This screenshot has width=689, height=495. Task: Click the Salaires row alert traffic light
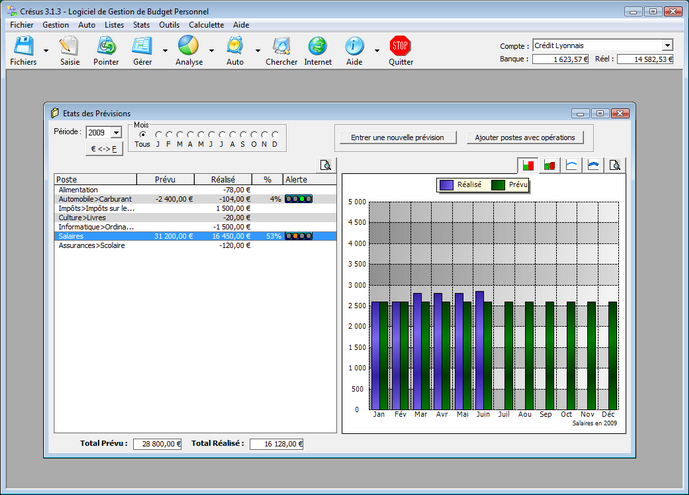pyautogui.click(x=299, y=236)
